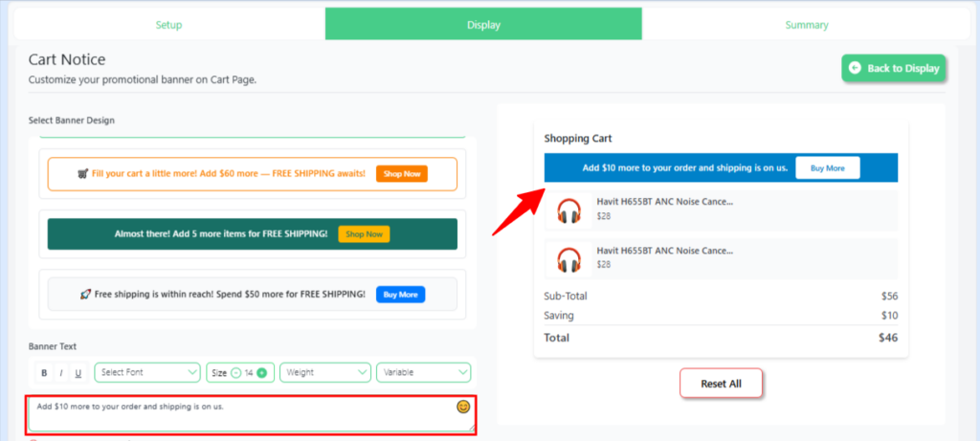Screen dimensions: 980x441
Task: Click the Select Banner Design label
Action: point(71,120)
